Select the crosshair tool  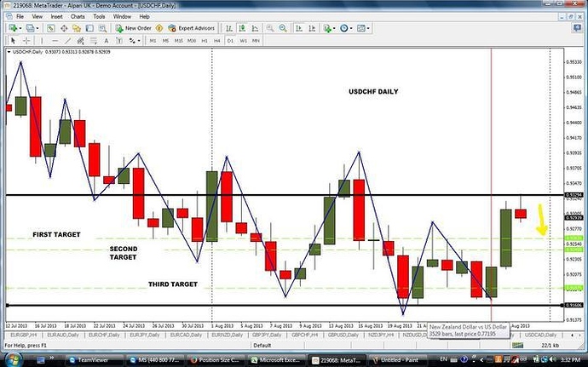pos(26,41)
